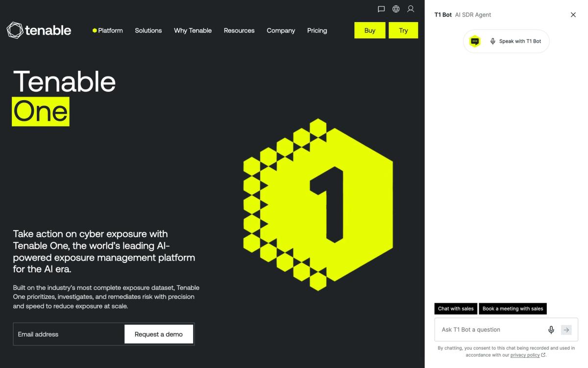Close the T1 Bot chat panel
This screenshot has height=368, width=588.
tap(573, 15)
